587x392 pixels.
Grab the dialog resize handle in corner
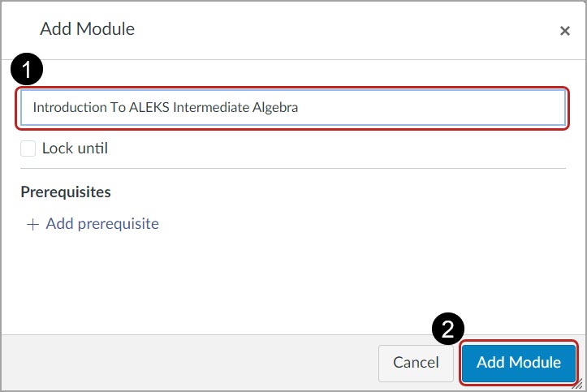coord(578,384)
